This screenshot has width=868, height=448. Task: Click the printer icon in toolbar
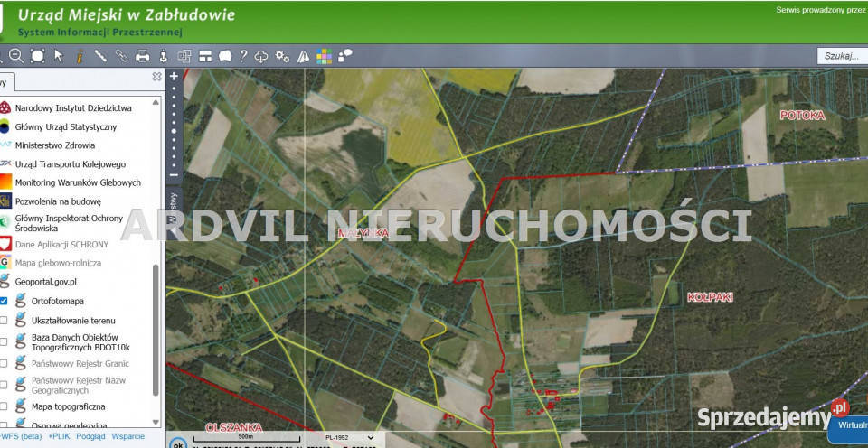click(142, 56)
